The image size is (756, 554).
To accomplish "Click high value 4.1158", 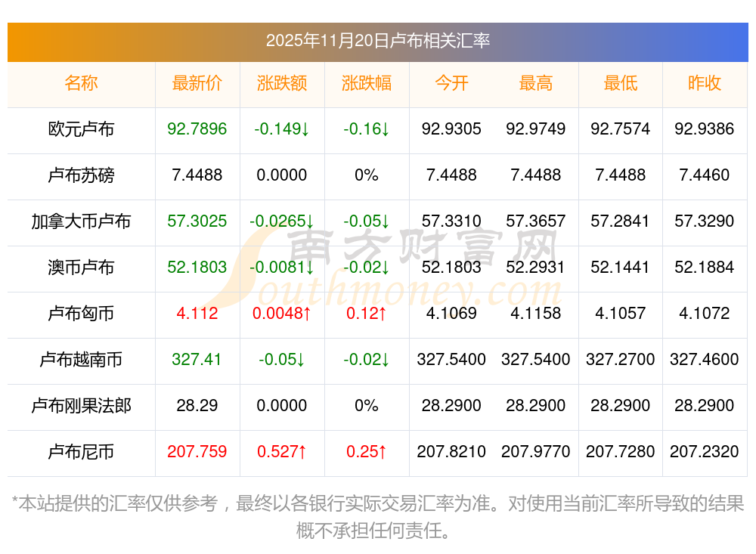I will click(536, 313).
